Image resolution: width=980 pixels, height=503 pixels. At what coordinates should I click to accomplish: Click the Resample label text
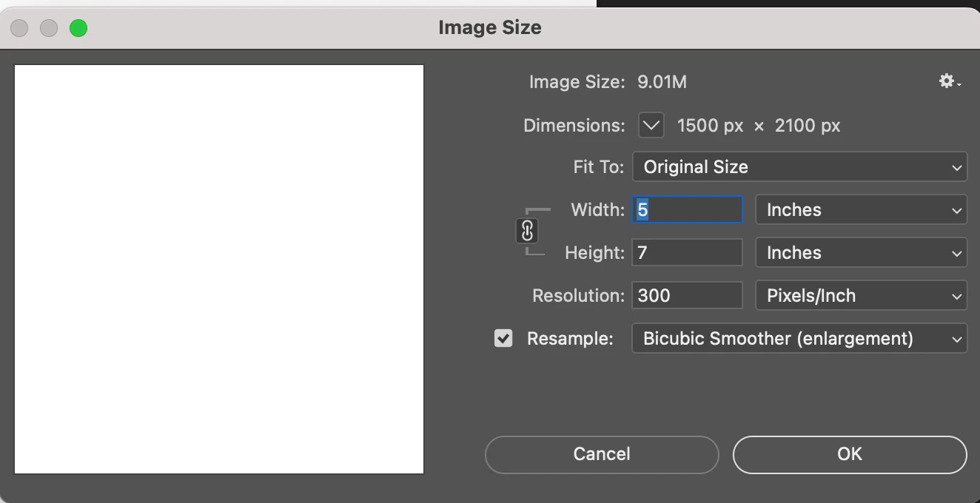tap(570, 339)
